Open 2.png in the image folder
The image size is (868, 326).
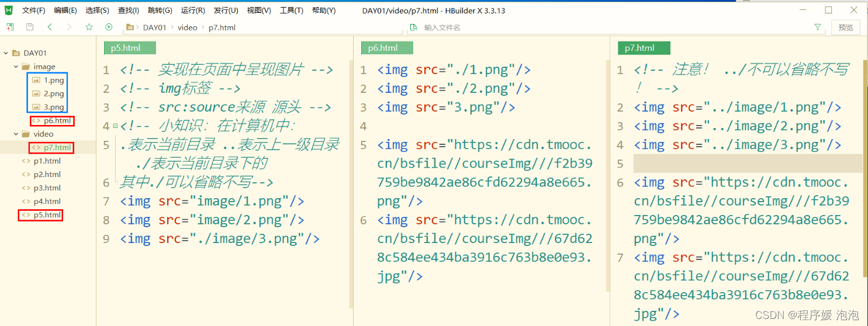(x=54, y=93)
